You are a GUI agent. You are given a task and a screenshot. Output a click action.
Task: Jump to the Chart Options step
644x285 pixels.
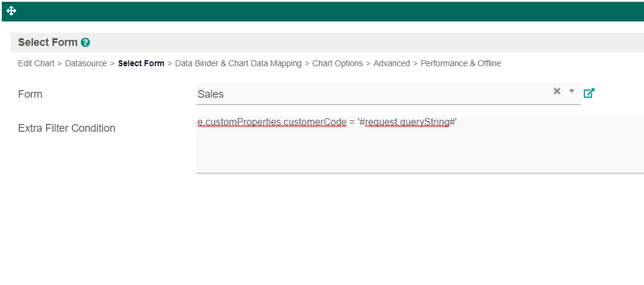click(338, 63)
